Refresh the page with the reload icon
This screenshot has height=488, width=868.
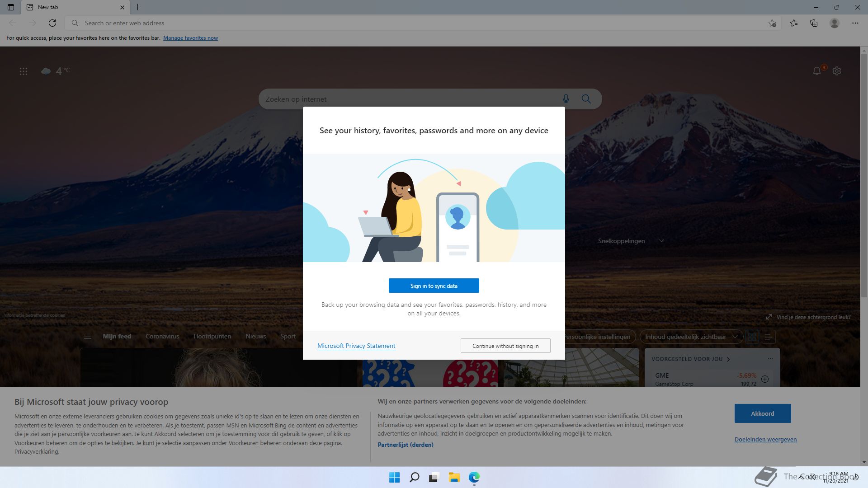click(52, 23)
